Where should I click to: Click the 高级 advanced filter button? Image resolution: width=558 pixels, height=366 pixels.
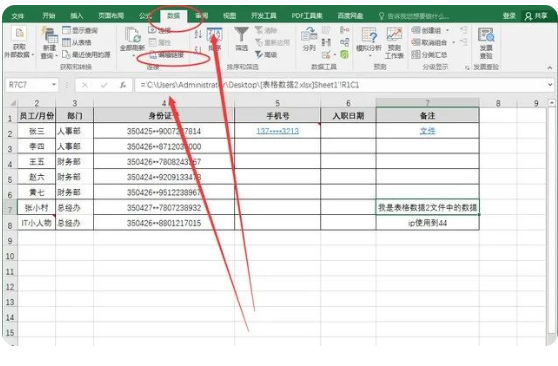267,54
